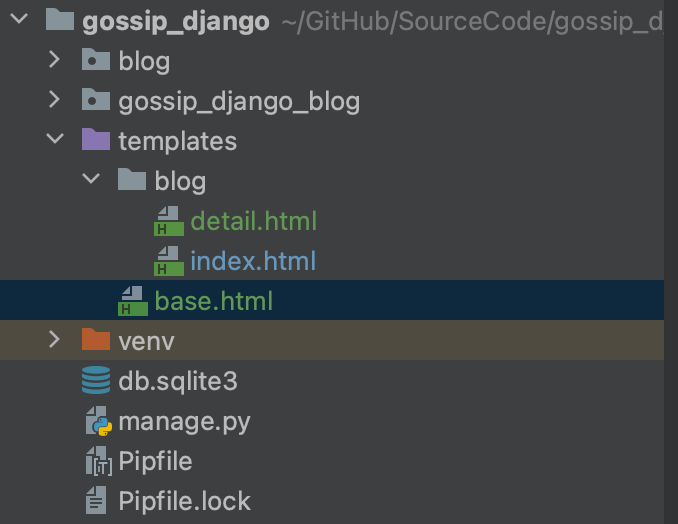Expand the venv folder

[x=54, y=340]
